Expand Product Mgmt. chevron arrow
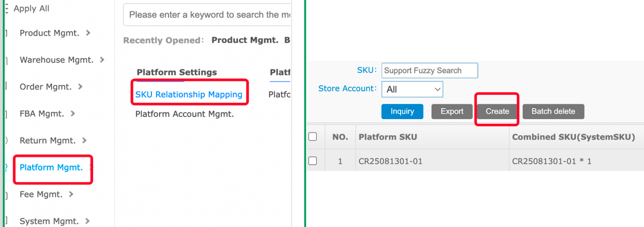 (89, 33)
